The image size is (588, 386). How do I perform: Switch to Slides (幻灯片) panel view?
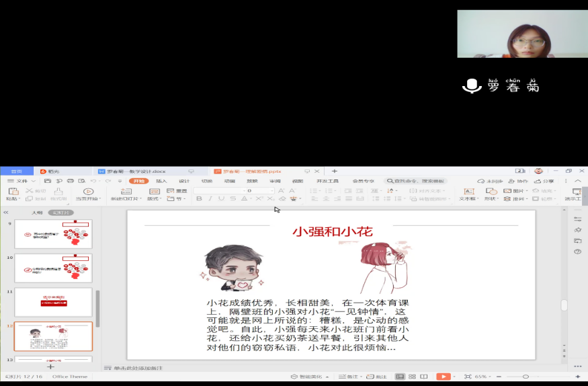pos(61,213)
